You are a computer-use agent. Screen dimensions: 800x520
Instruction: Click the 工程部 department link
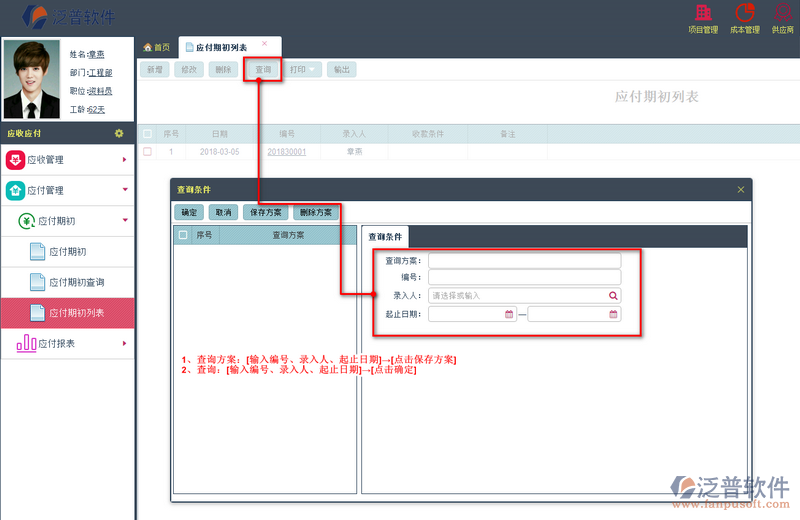pos(101,73)
